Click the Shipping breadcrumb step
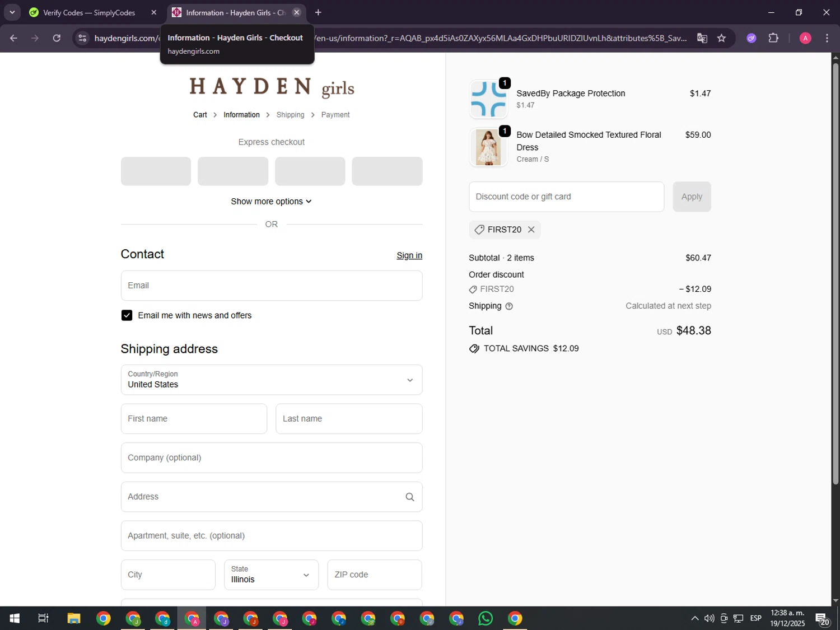 [x=290, y=115]
